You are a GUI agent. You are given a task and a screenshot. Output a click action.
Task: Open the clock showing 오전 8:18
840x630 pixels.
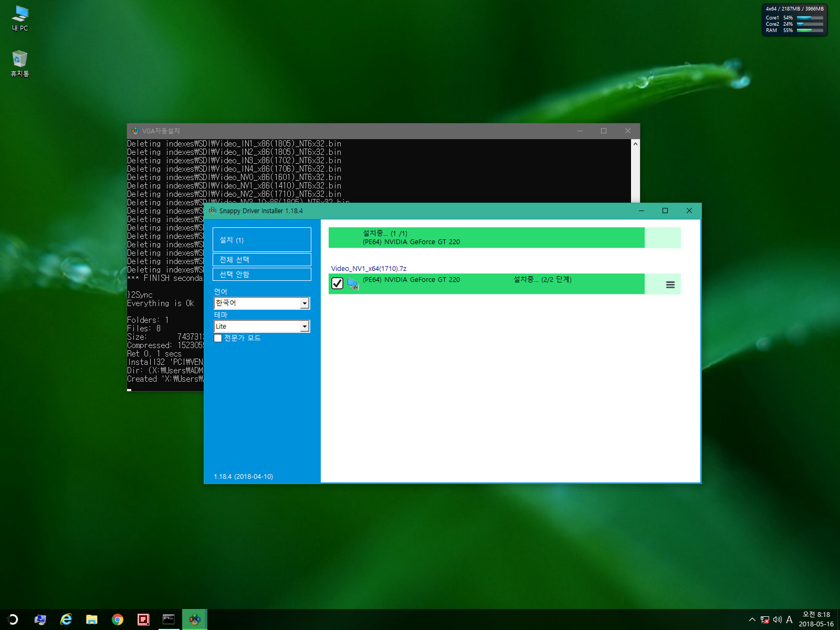click(816, 615)
